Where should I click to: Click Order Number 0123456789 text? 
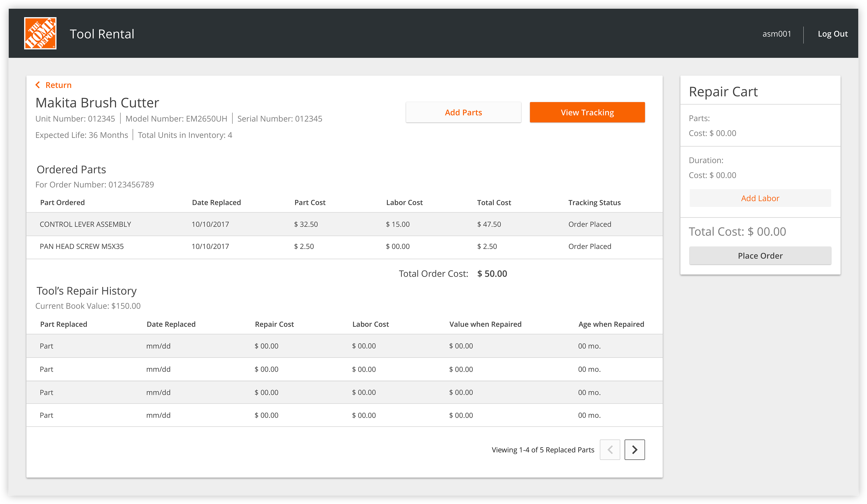click(95, 184)
